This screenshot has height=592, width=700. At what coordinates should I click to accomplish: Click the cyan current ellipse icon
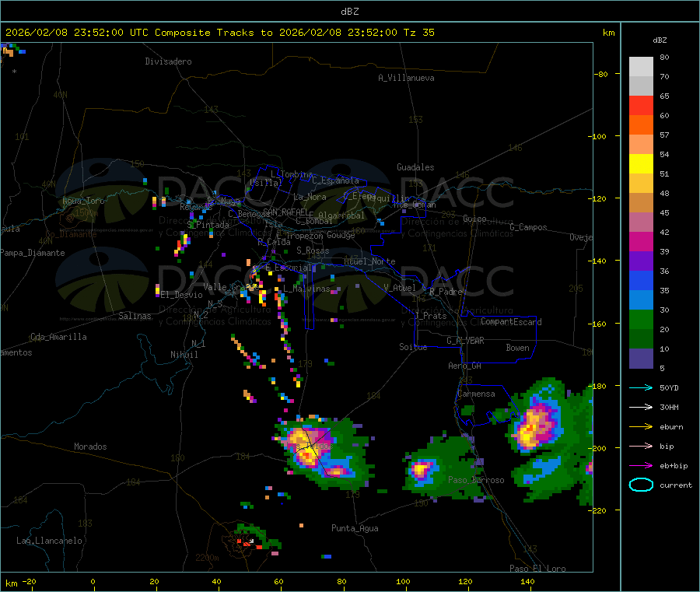pos(641,485)
